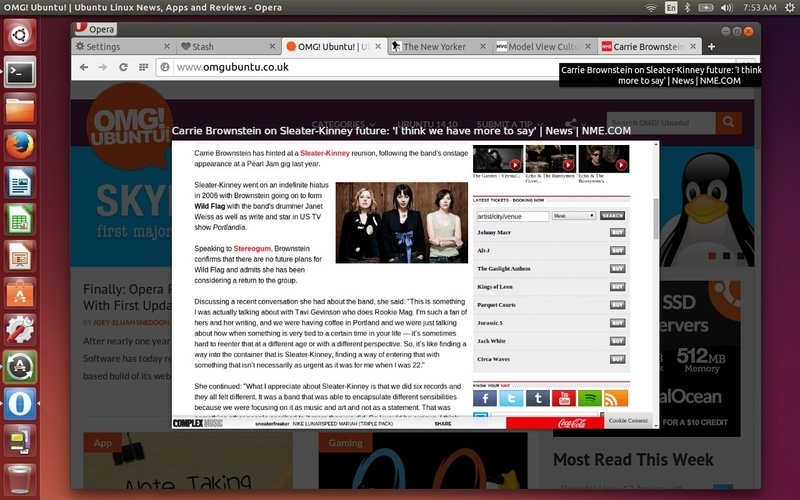Open the Wi-Fi network indicator
The height and width of the screenshot is (500, 800).
pyautogui.click(x=651, y=8)
